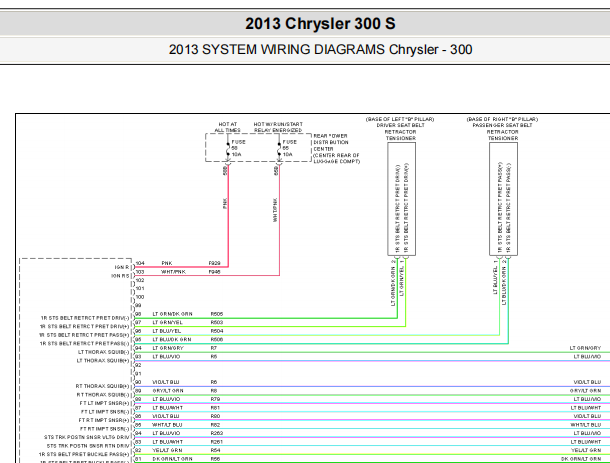
Task: Click the R261 circuit code
Action: click(217, 442)
